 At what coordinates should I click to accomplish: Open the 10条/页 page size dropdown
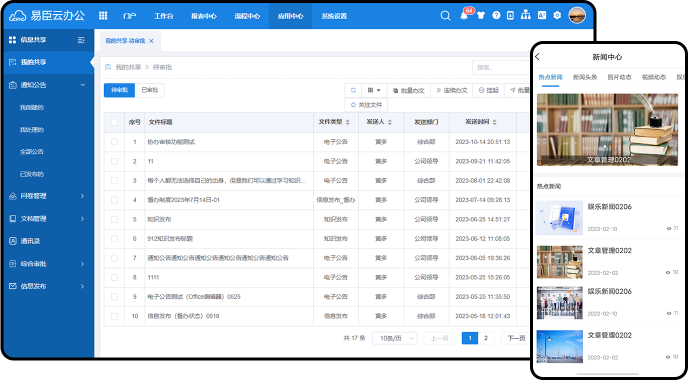395,338
